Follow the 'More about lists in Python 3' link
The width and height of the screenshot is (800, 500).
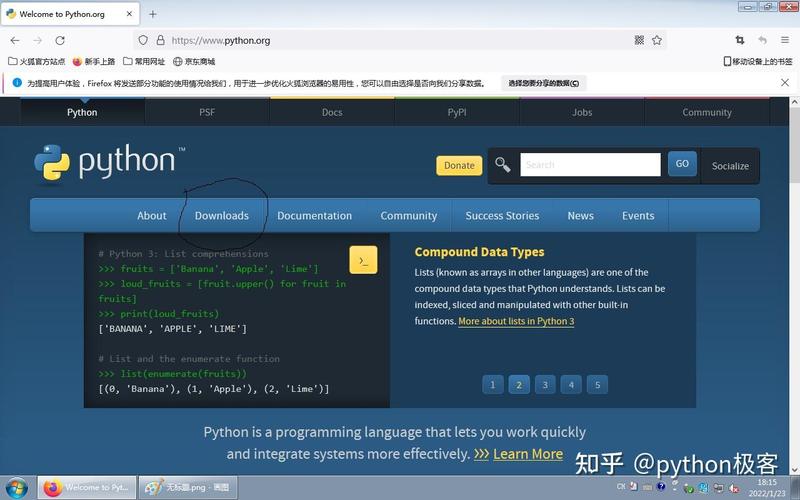[516, 321]
